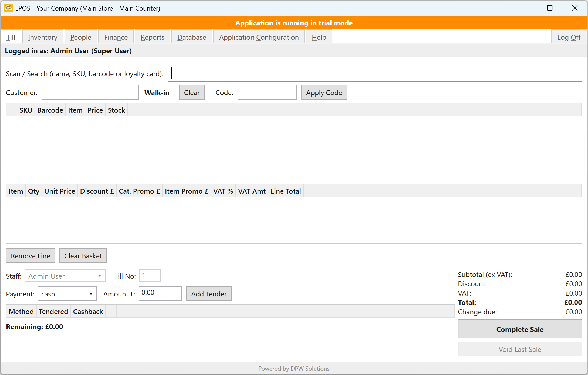Click the Add Tender button
The image size is (588, 375).
209,294
